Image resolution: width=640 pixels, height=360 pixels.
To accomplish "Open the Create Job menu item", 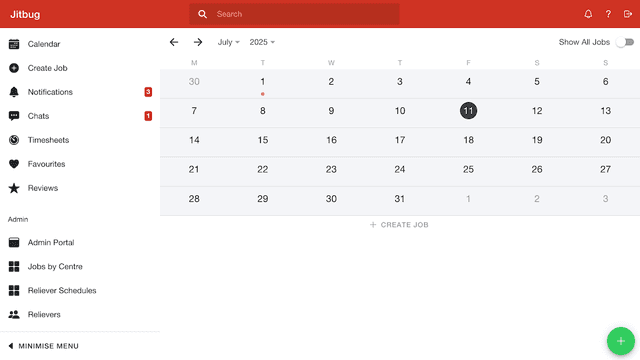I will pyautogui.click(x=80, y=68).
